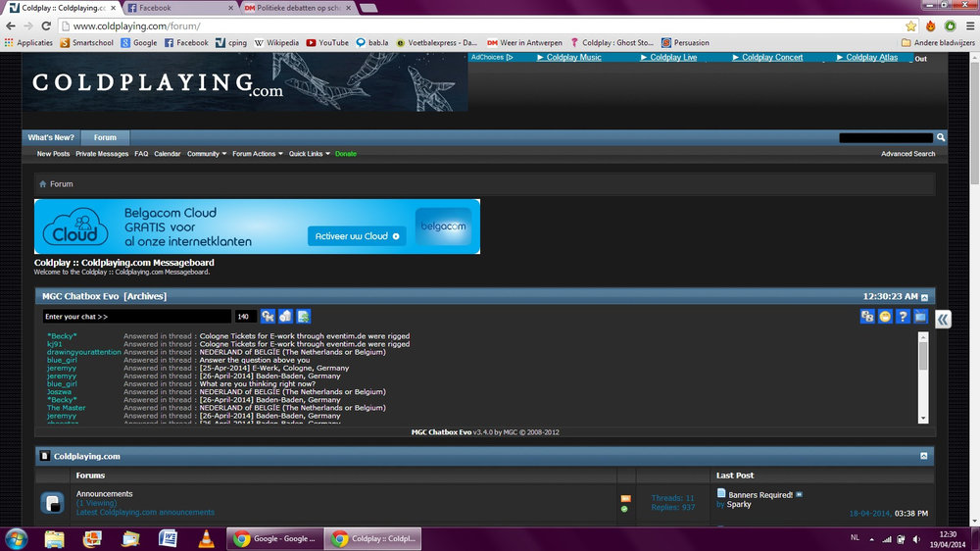Expand the Forum Actions dropdown
Viewport: 980px width, 551px height.
click(258, 154)
